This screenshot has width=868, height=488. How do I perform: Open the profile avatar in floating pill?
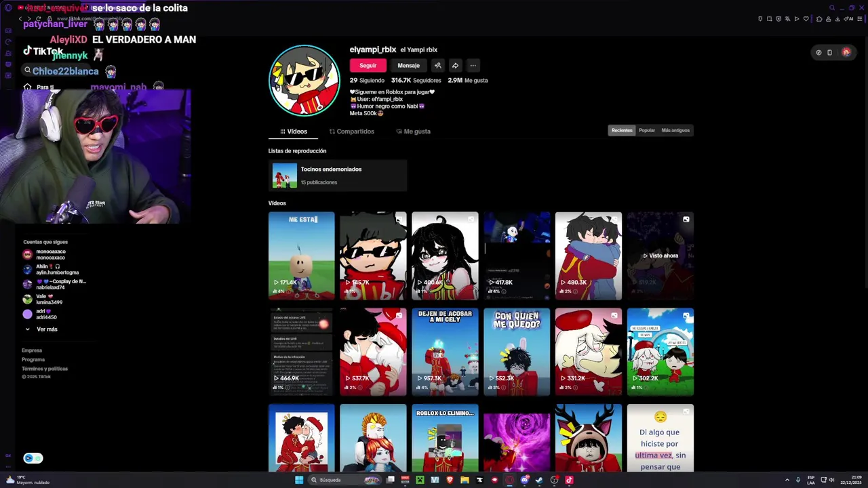(x=846, y=52)
